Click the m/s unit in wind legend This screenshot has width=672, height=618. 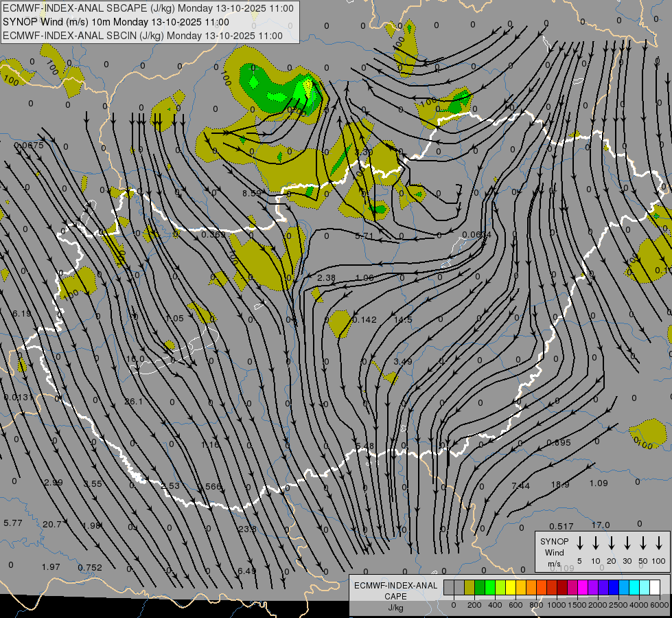pyautogui.click(x=554, y=564)
